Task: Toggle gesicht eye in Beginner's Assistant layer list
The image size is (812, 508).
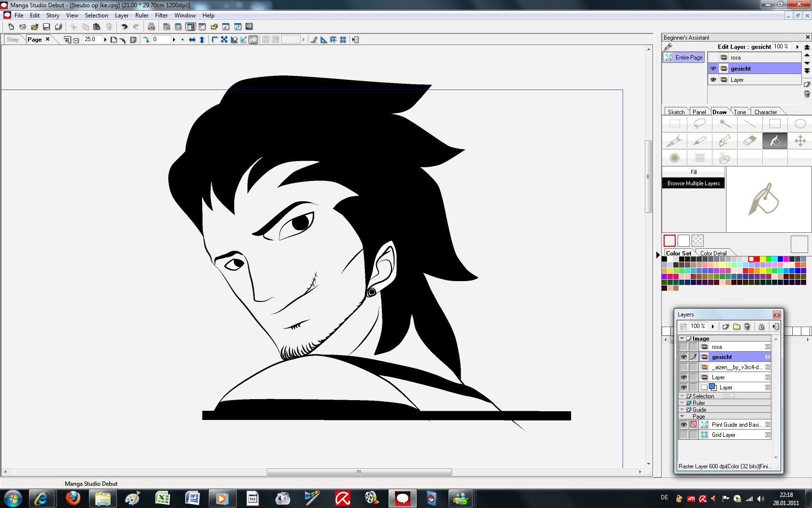Action: pos(713,69)
